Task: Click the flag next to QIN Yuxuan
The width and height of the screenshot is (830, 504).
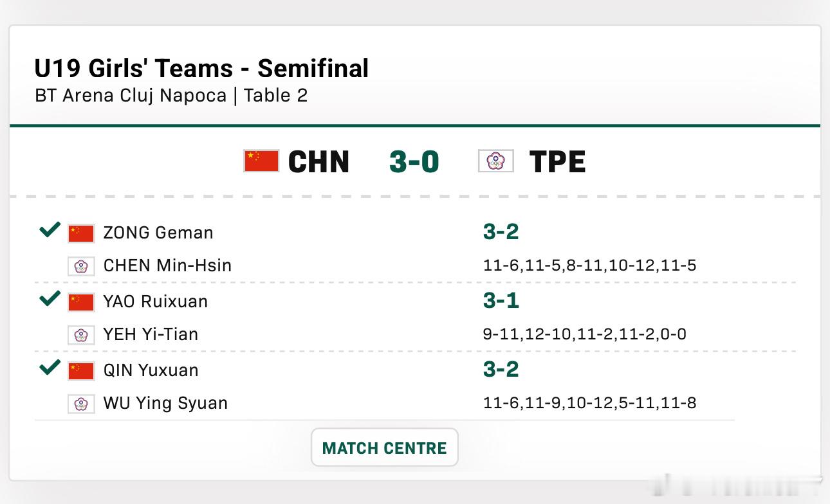Action: pos(81,370)
